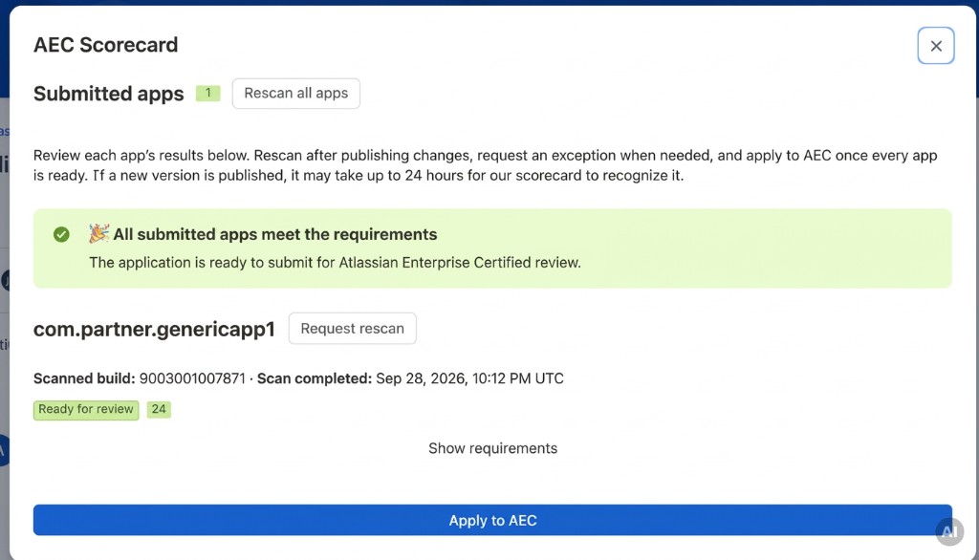Click the green success checkmark icon
Image resolution: width=979 pixels, height=560 pixels.
pyautogui.click(x=61, y=235)
